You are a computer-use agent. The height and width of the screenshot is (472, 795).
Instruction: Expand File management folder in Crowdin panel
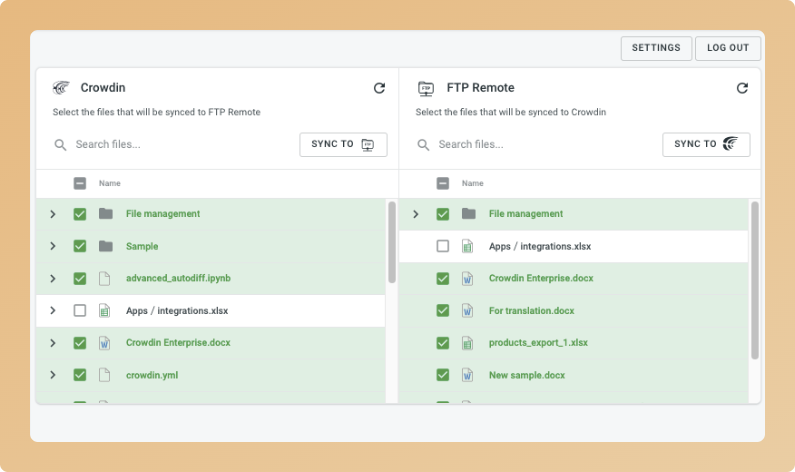click(53, 214)
